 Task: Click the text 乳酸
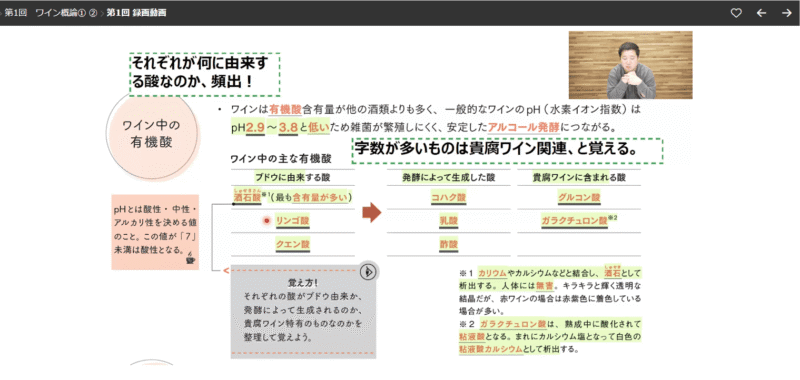[448, 221]
